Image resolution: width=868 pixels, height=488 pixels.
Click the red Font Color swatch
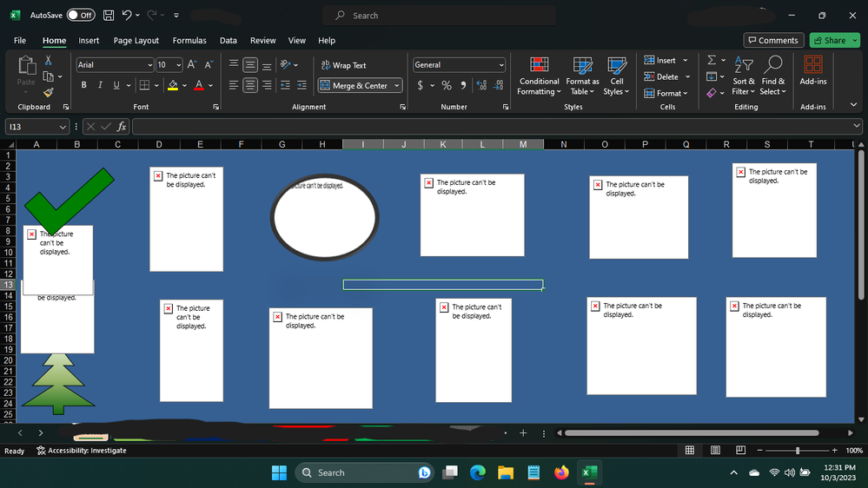tap(199, 85)
